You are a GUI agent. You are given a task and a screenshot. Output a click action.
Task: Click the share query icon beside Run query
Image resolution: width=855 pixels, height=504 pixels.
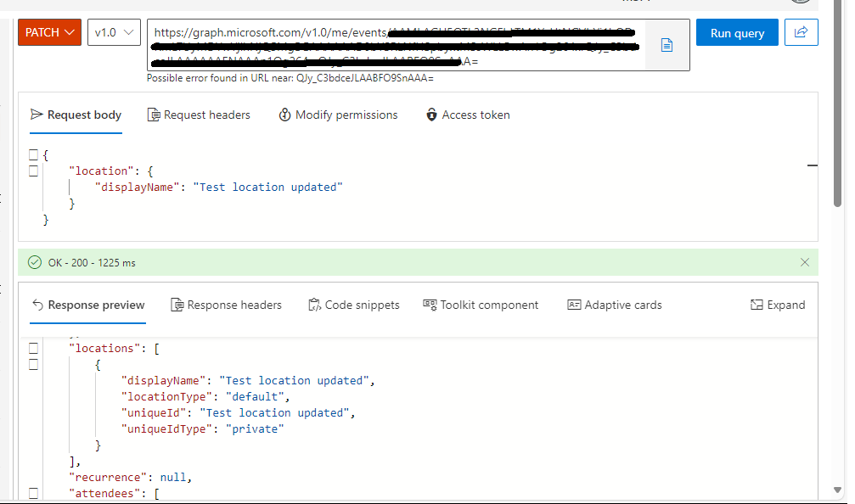click(799, 32)
